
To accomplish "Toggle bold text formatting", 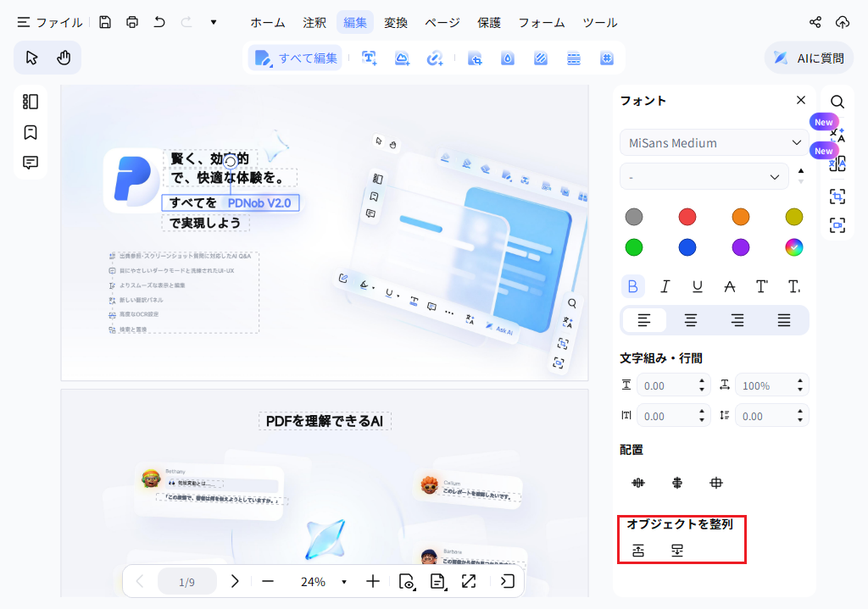I will pos(632,286).
